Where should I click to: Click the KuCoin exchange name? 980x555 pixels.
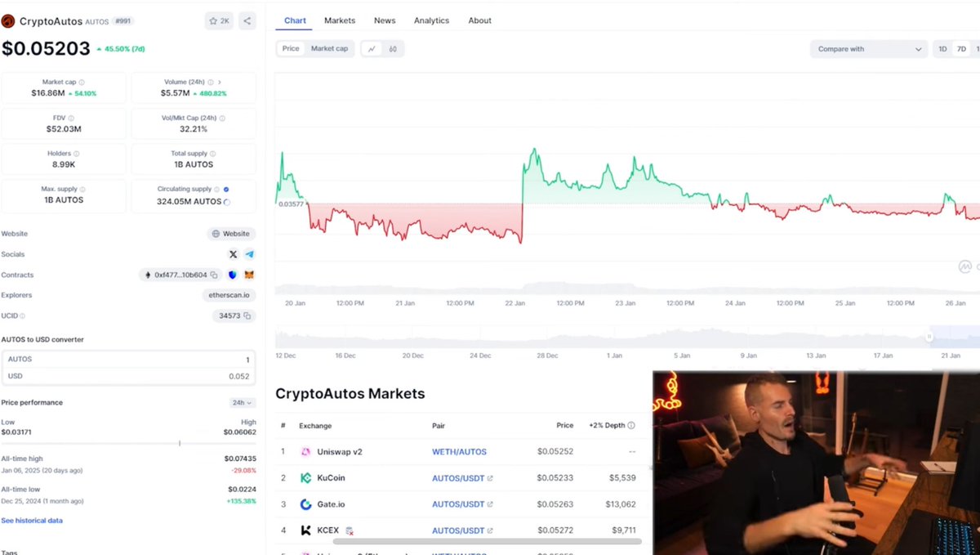[x=331, y=478]
